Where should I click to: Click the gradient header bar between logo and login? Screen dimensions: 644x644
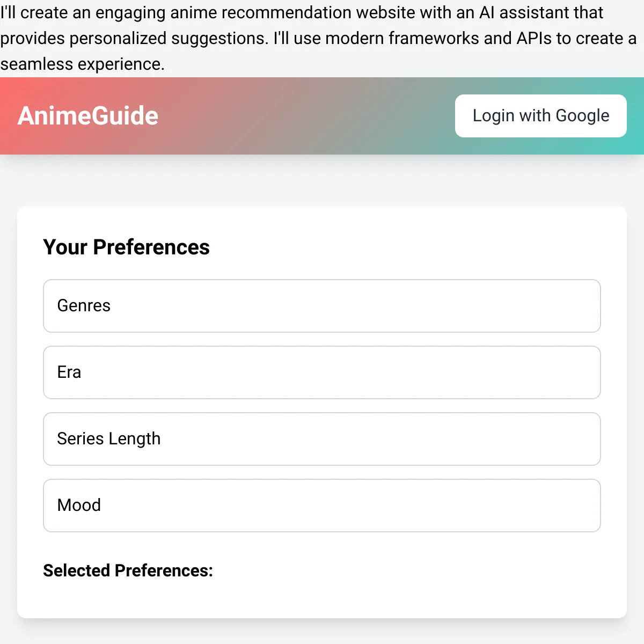pyautogui.click(x=306, y=116)
